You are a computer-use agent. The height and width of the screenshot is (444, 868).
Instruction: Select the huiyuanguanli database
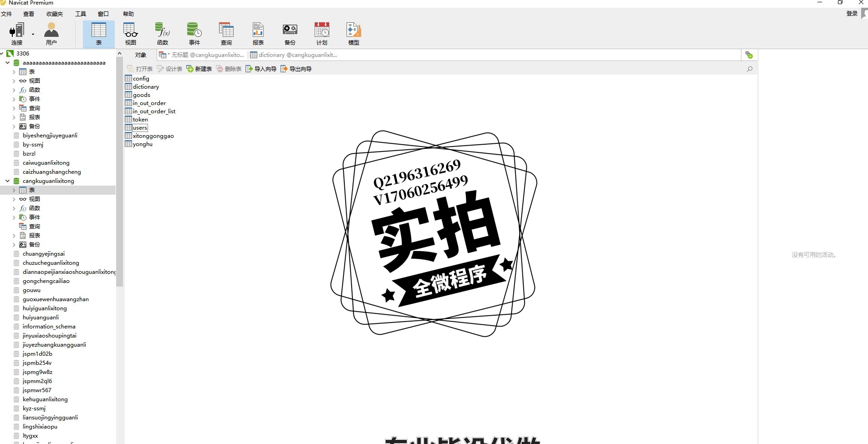41,318
